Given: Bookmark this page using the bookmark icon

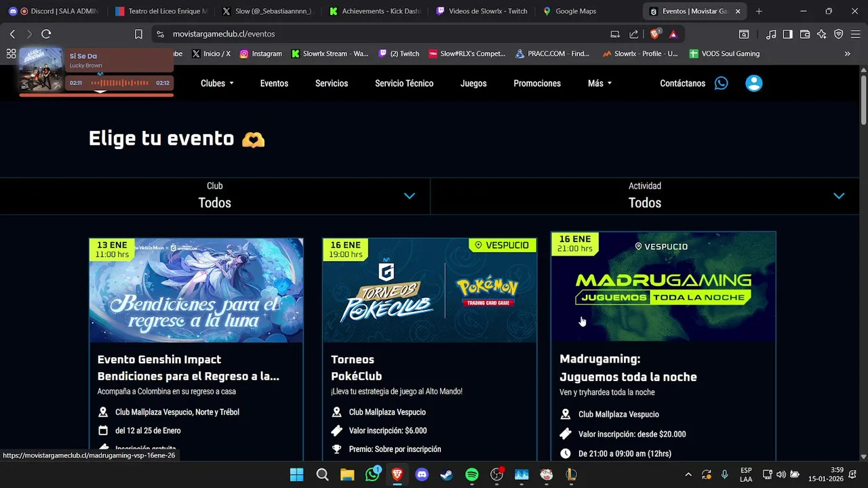Looking at the screenshot, I should point(138,34).
